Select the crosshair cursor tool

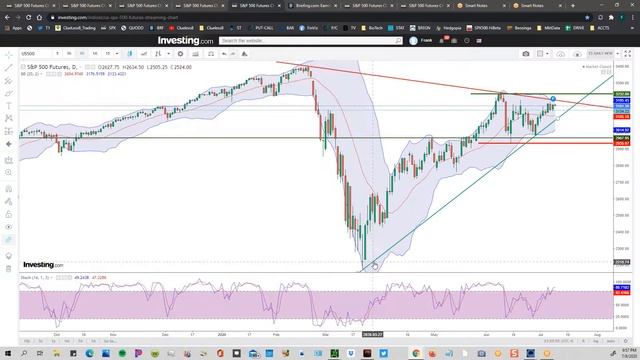tap(9, 55)
